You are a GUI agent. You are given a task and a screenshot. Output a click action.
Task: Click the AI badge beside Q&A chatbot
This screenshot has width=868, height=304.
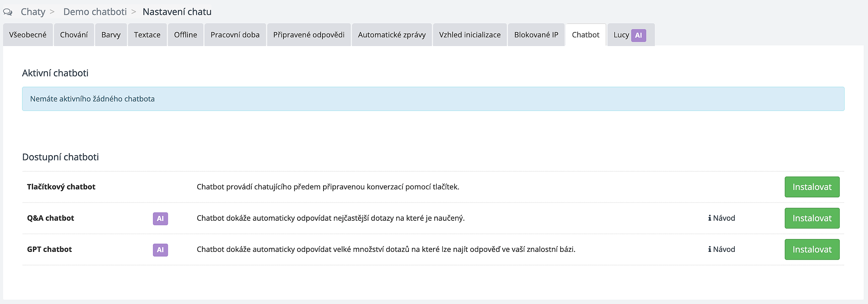(x=160, y=219)
